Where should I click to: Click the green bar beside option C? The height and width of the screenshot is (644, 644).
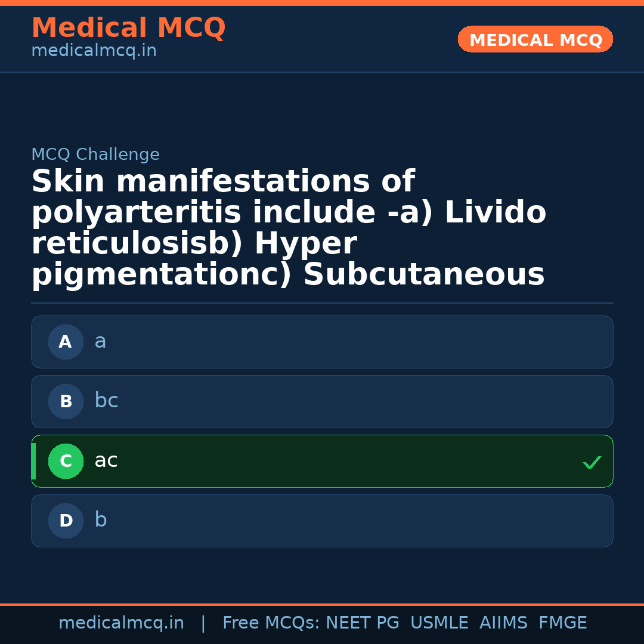33,462
